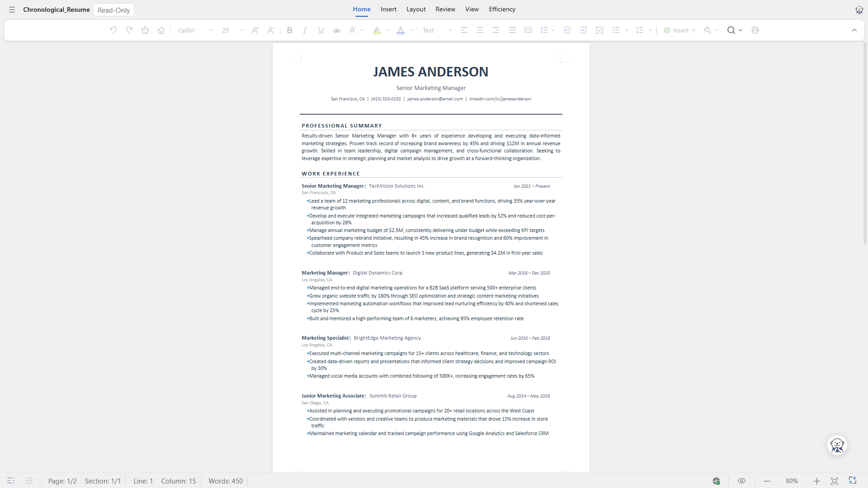
Task: Click the 80% zoom level
Action: tap(792, 481)
